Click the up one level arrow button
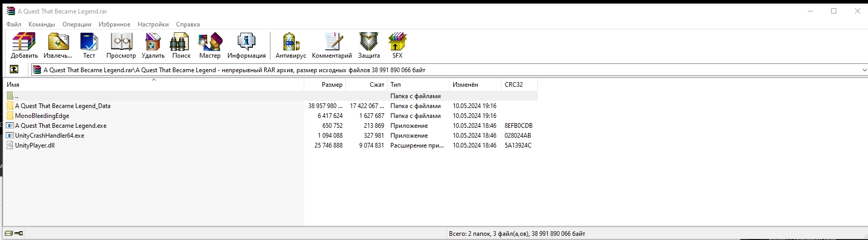Image resolution: width=868 pixels, height=240 pixels. (x=14, y=69)
